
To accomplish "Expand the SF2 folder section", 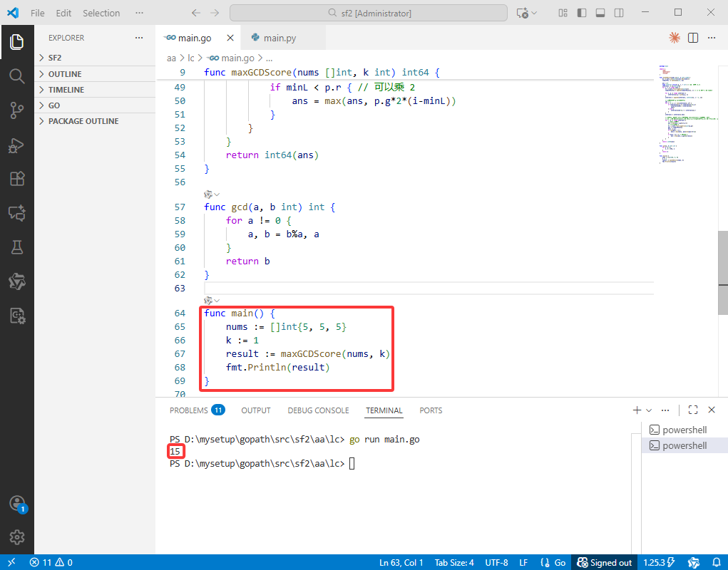I will click(95, 58).
